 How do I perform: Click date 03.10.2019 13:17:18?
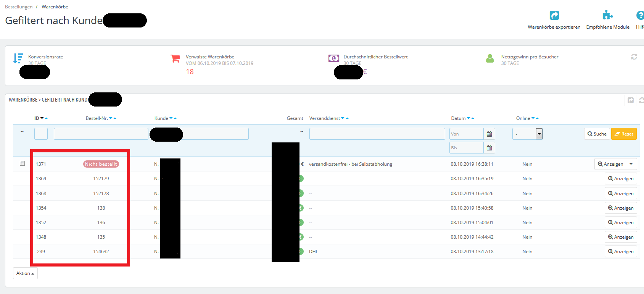(472, 252)
